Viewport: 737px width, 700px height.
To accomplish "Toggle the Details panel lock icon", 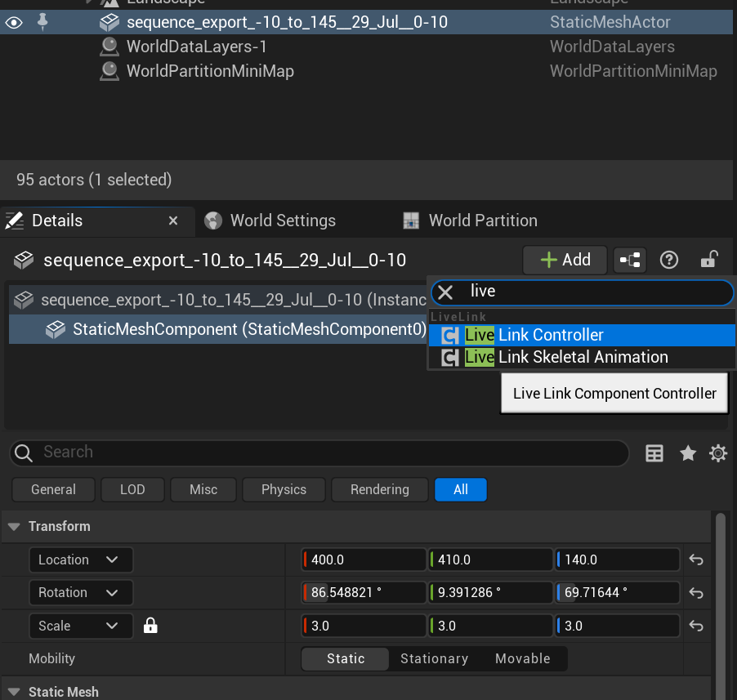I will click(x=708, y=260).
